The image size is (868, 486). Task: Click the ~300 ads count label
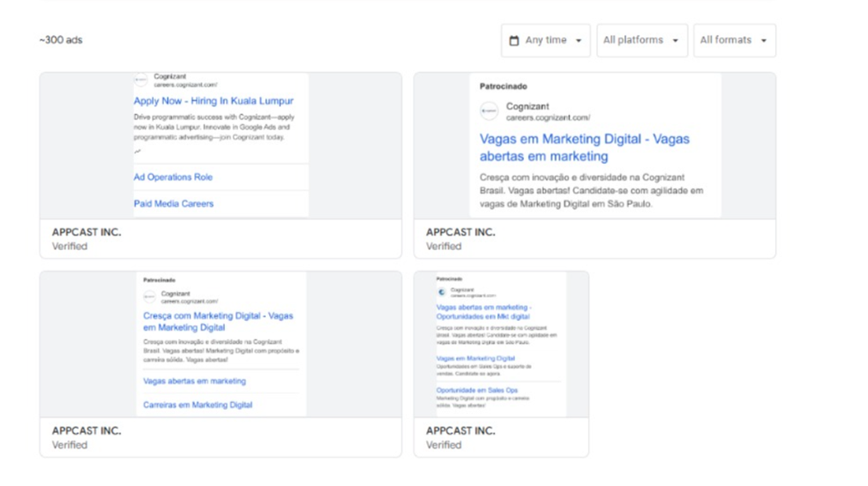(61, 40)
